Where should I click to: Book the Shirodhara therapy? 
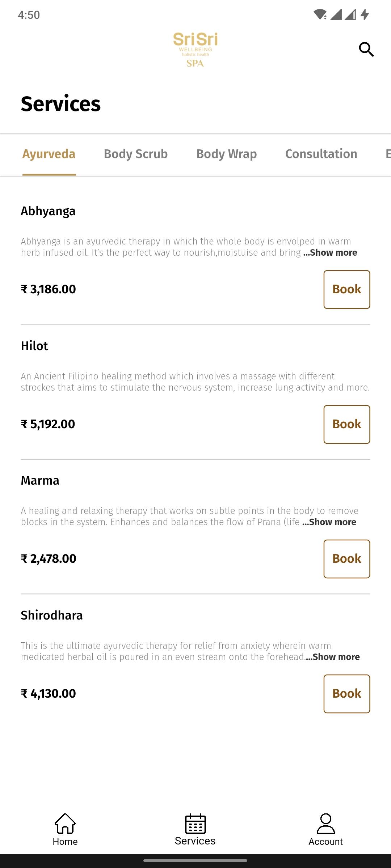point(347,694)
